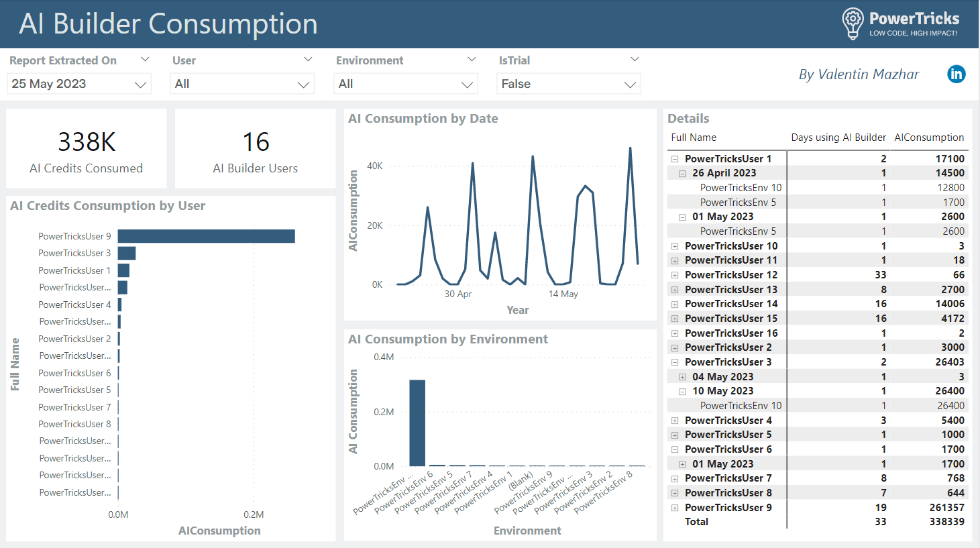Click the 4172 consumption value
Image resolution: width=980 pixels, height=548 pixels.
[x=952, y=319]
